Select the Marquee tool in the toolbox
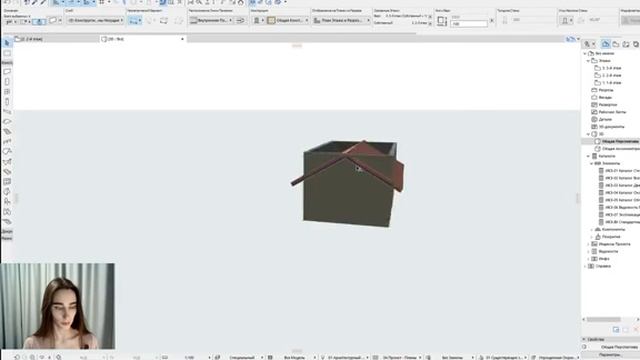Image resolution: width=640 pixels, height=360 pixels. (7, 53)
